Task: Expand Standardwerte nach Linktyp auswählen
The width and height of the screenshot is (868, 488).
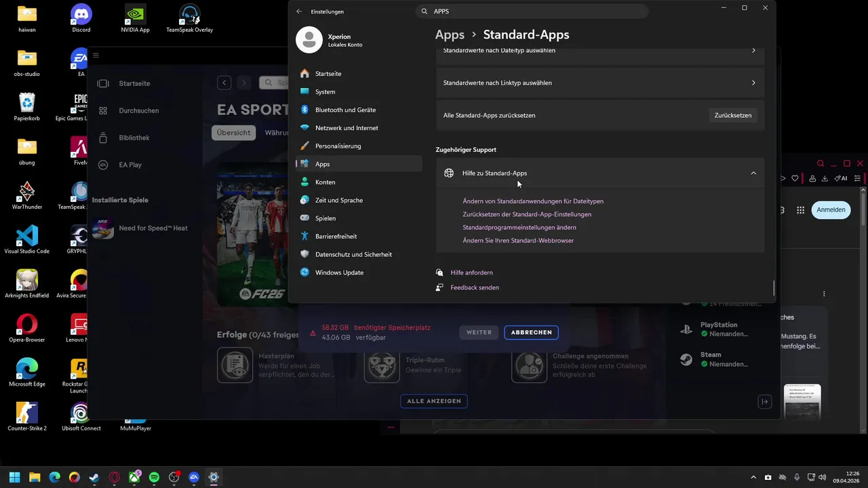Action: click(x=600, y=83)
